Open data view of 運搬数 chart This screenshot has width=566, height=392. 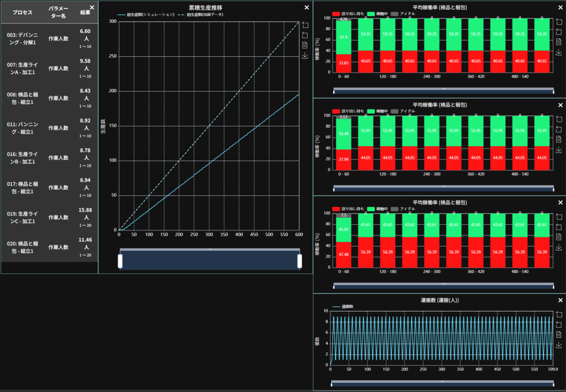point(559,335)
